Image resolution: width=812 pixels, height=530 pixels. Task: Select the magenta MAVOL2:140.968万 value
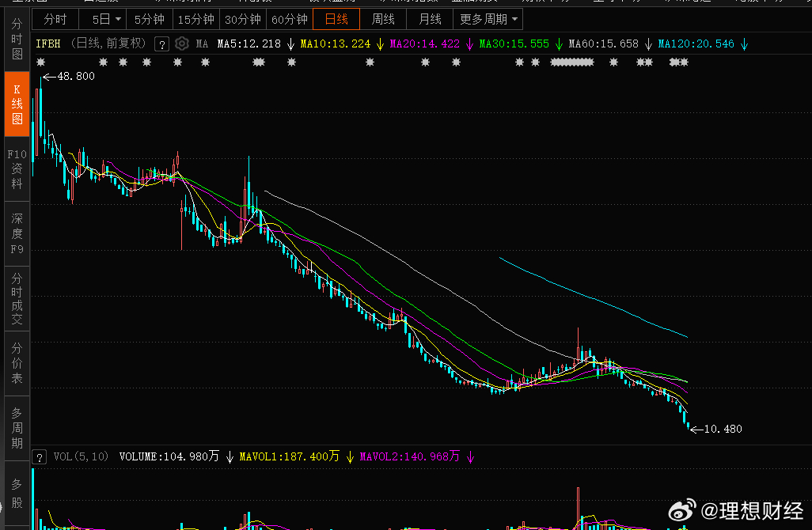point(410,456)
